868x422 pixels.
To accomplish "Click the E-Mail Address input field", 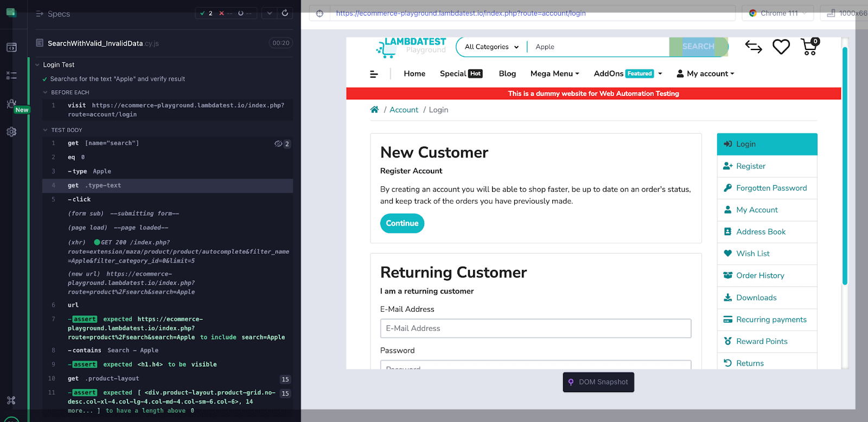I will click(535, 329).
